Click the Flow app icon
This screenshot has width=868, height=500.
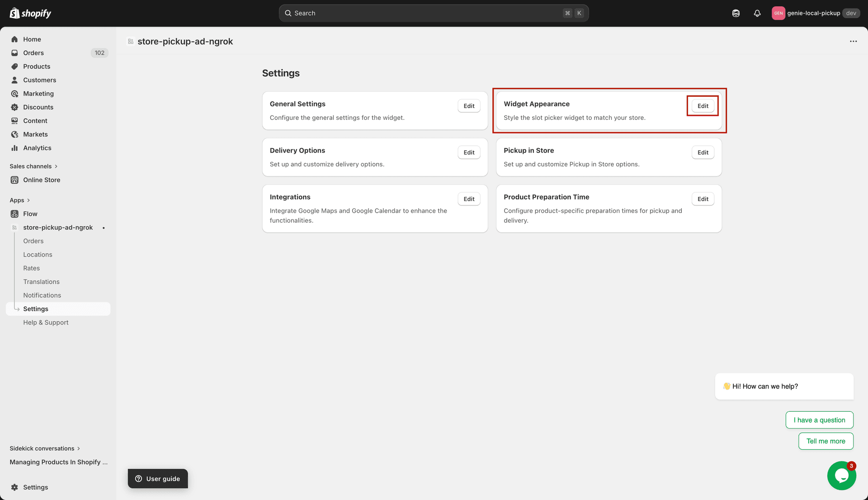pyautogui.click(x=14, y=214)
